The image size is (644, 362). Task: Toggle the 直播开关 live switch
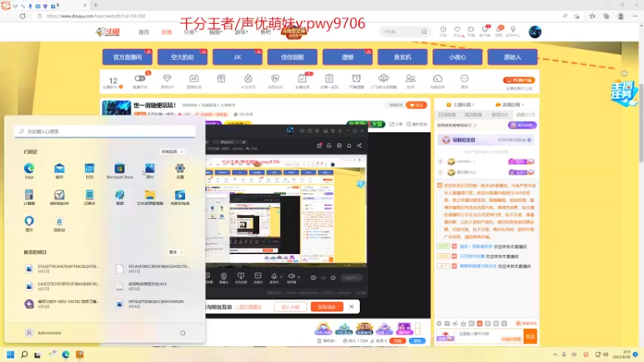(x=140, y=81)
